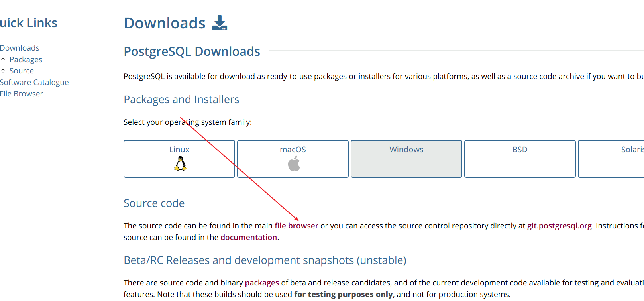Choose the Solaris operating system box

point(611,159)
